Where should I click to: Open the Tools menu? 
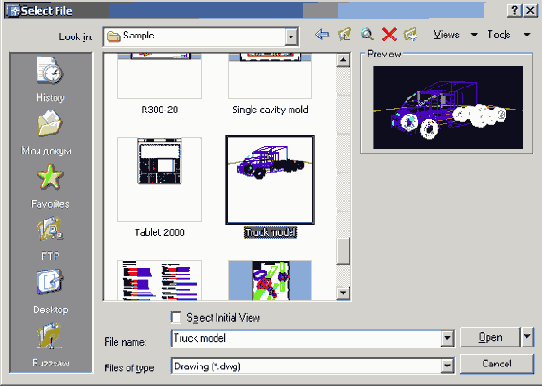pyautogui.click(x=508, y=35)
